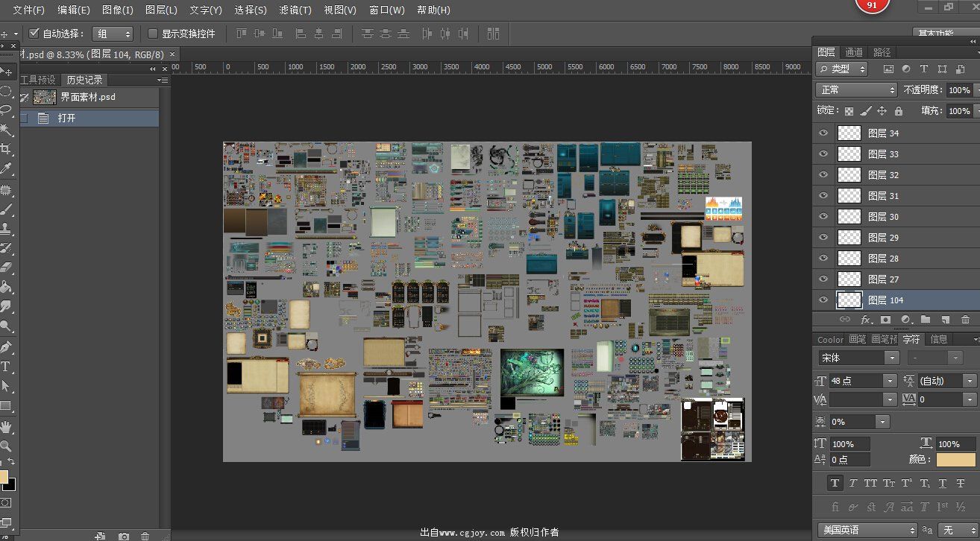
Task: Delete the layer with the trash icon
Action: coord(966,319)
